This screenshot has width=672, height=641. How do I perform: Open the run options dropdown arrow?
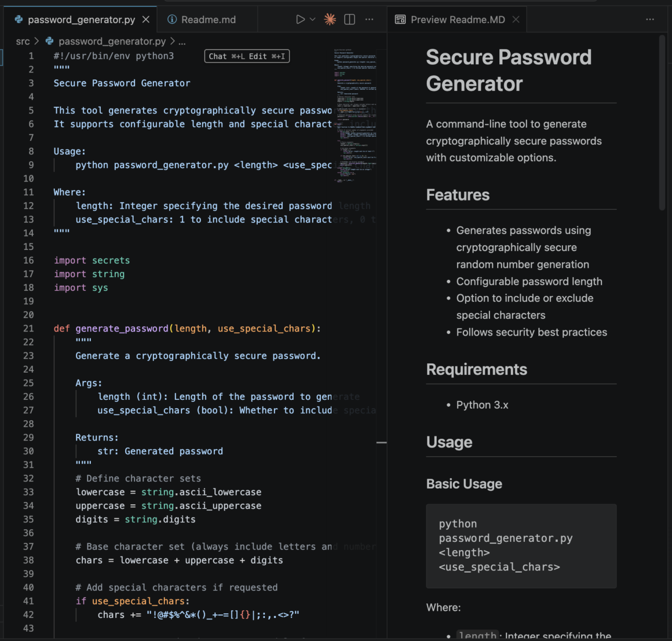[313, 19]
